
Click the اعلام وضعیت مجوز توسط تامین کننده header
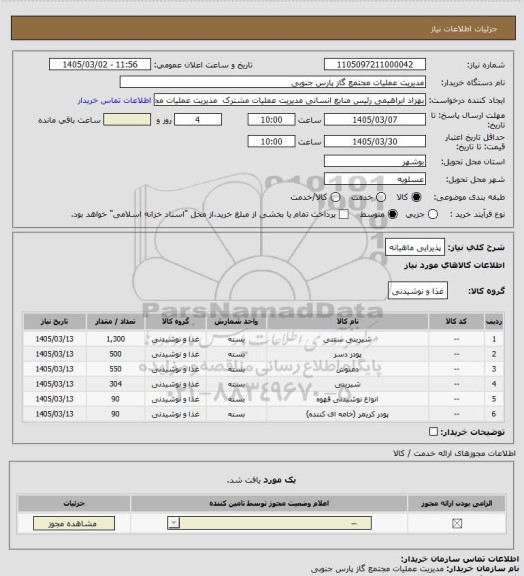[x=269, y=503]
